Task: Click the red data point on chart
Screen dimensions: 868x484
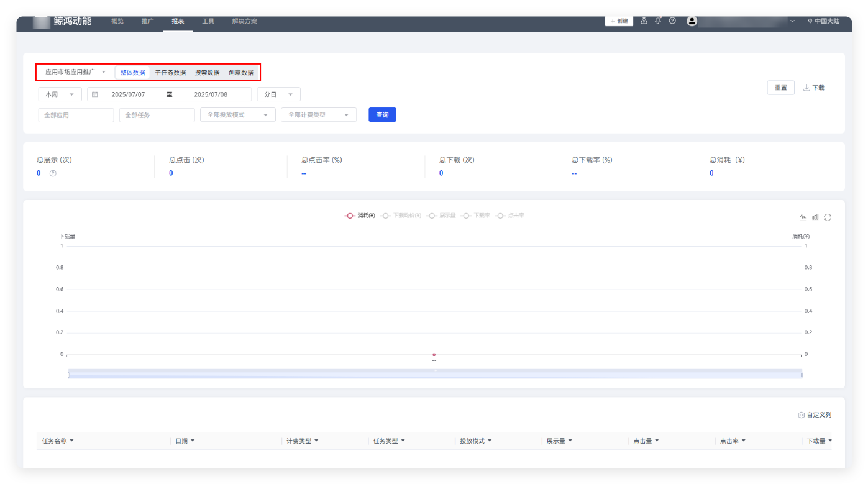Action: coord(434,355)
